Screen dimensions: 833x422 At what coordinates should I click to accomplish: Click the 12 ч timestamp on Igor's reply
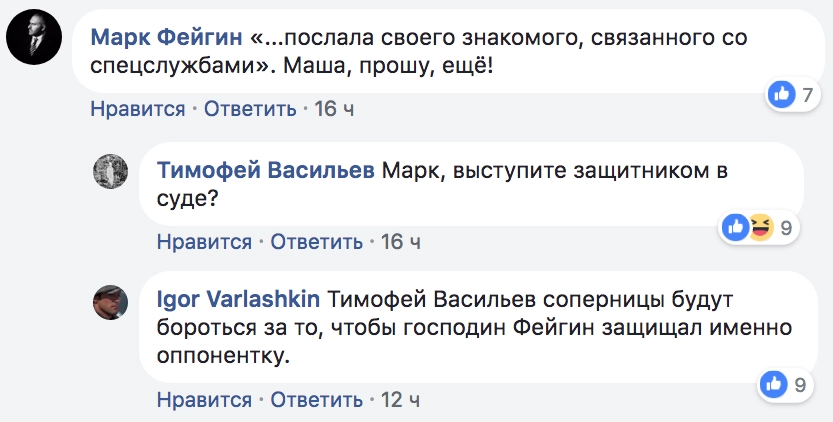(x=401, y=400)
